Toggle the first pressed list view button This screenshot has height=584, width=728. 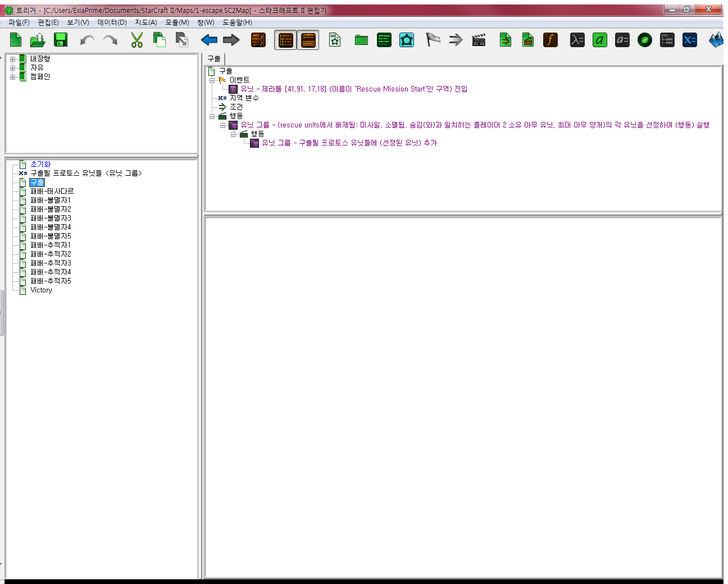pos(285,40)
